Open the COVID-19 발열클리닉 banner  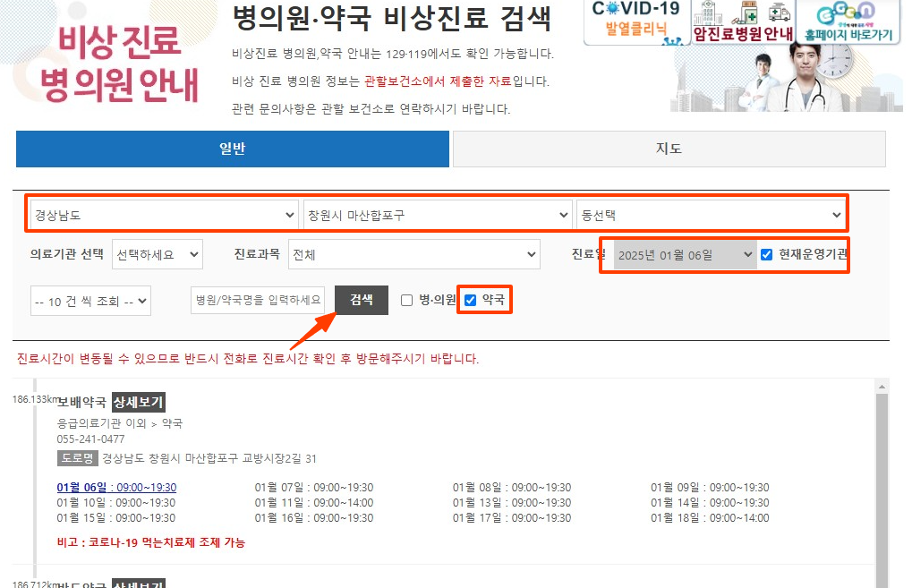(636, 22)
